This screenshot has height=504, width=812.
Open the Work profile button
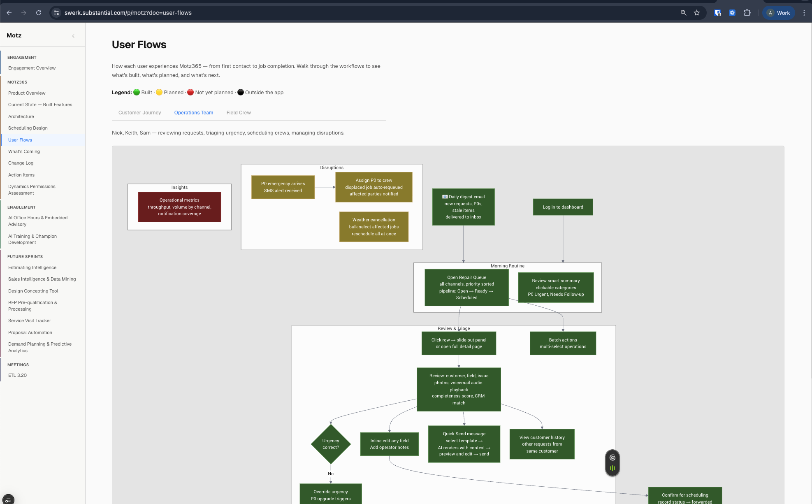[779, 13]
